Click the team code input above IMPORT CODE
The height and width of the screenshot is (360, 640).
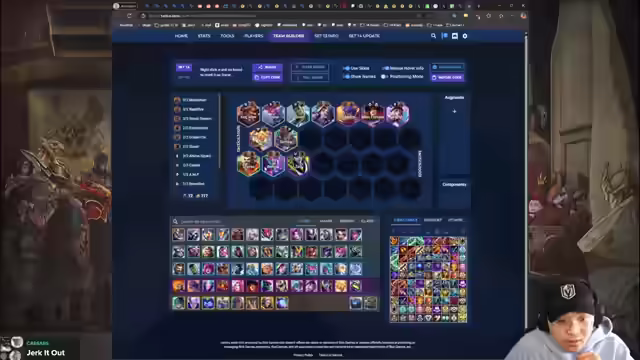(x=447, y=67)
